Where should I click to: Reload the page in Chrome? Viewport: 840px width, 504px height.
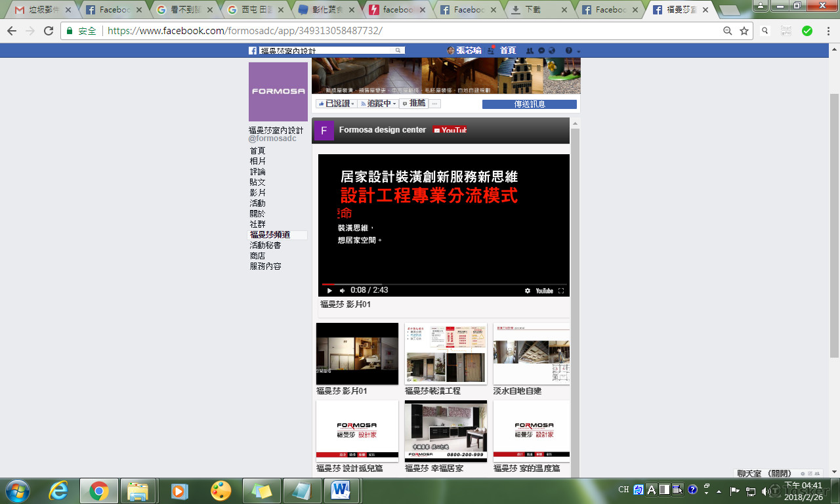[x=49, y=31]
